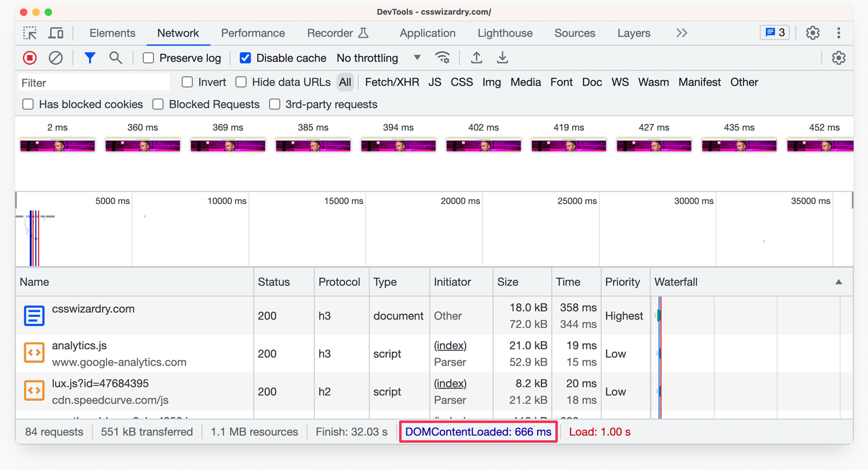Open DevTools kebab menu
The image size is (868, 470).
[x=838, y=33]
